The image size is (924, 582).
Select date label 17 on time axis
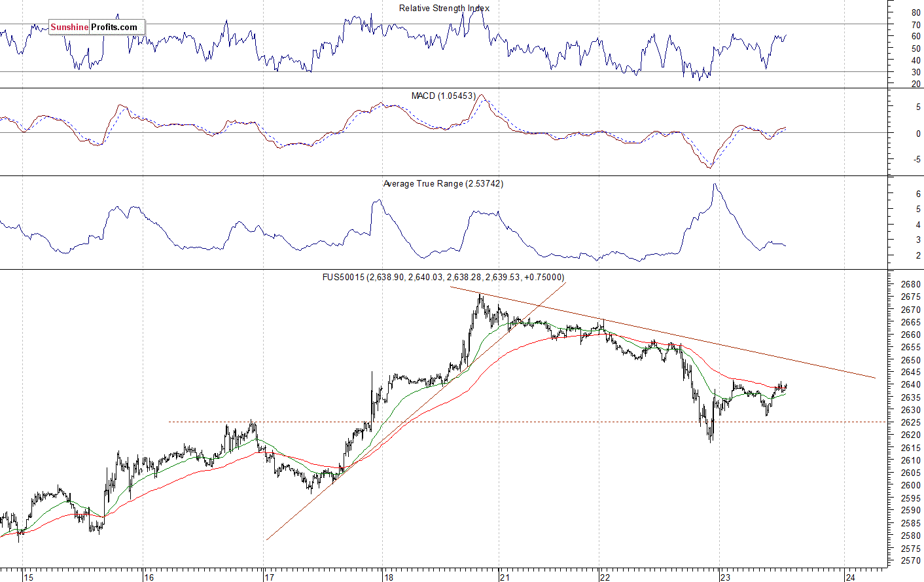pos(269,577)
